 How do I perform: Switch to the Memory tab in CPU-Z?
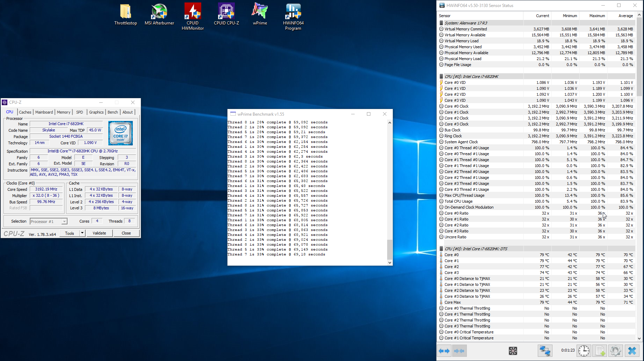pyautogui.click(x=64, y=112)
